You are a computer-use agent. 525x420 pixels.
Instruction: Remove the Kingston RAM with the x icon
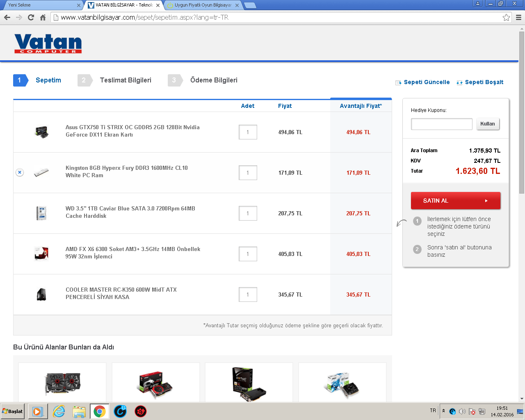(20, 173)
